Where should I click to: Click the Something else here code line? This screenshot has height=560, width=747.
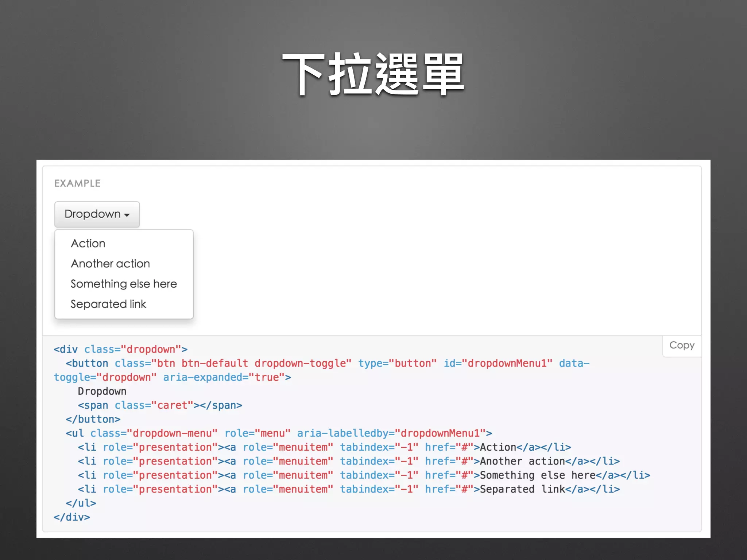(364, 475)
